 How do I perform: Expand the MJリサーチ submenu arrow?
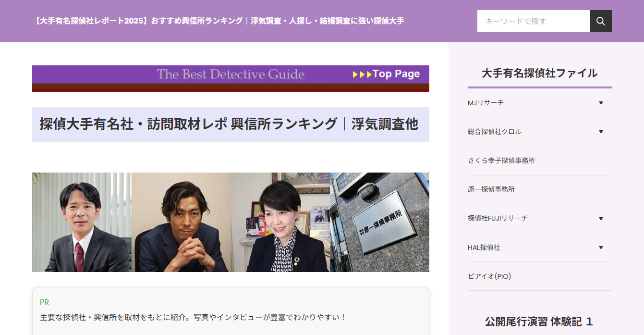[601, 103]
